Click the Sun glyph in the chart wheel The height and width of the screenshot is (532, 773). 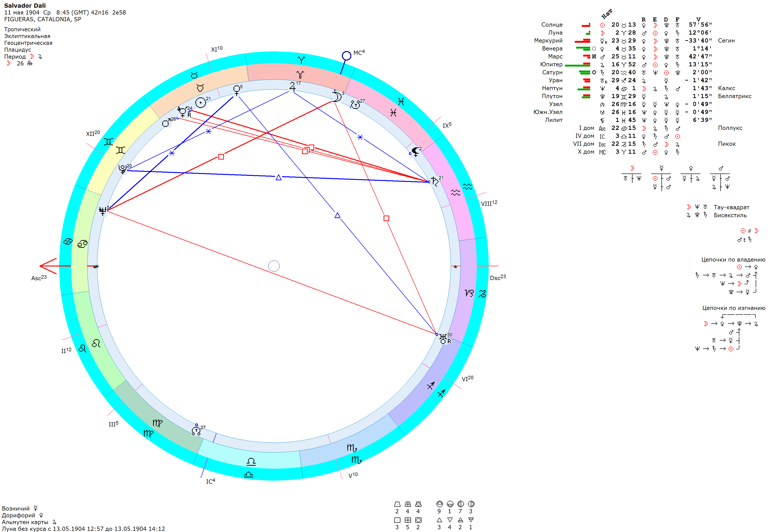[201, 103]
